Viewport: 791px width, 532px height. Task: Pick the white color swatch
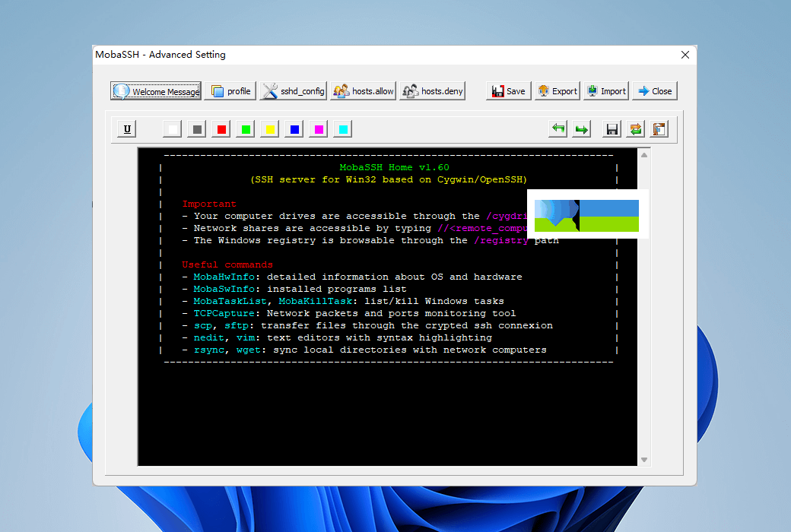pyautogui.click(x=173, y=129)
